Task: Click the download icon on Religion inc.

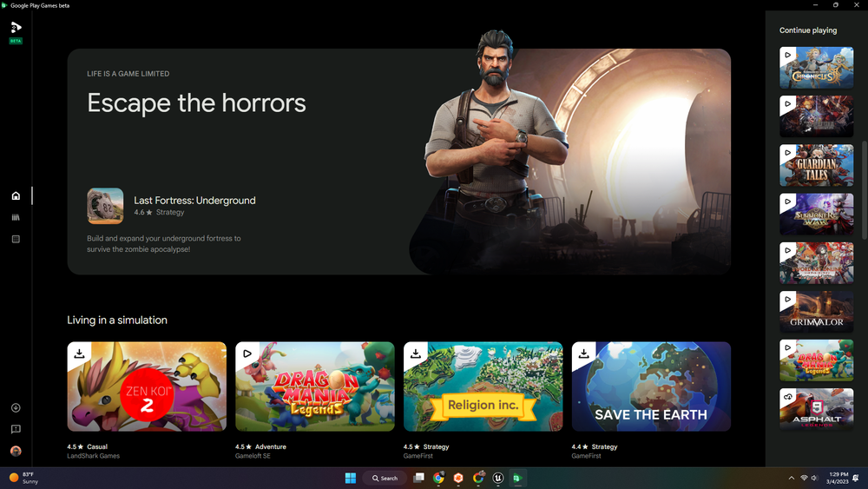Action: click(x=416, y=354)
